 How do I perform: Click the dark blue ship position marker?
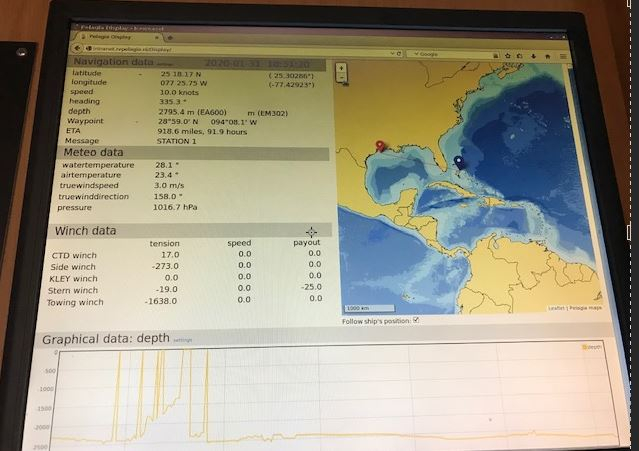pos(458,161)
